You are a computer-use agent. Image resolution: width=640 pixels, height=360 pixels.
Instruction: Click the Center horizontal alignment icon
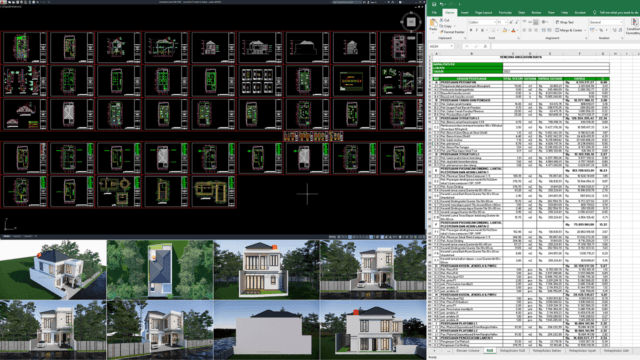530,30
